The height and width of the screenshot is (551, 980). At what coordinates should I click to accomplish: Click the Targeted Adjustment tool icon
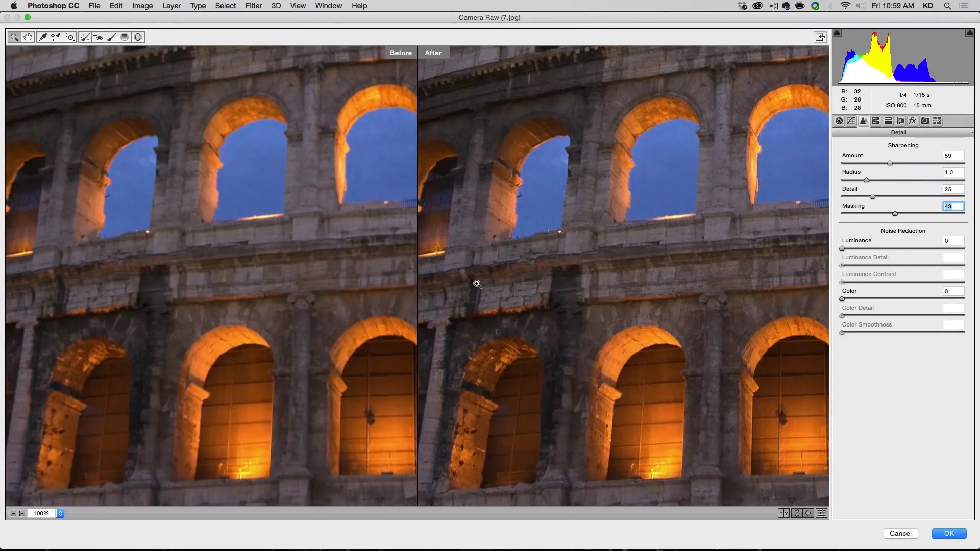pyautogui.click(x=70, y=37)
